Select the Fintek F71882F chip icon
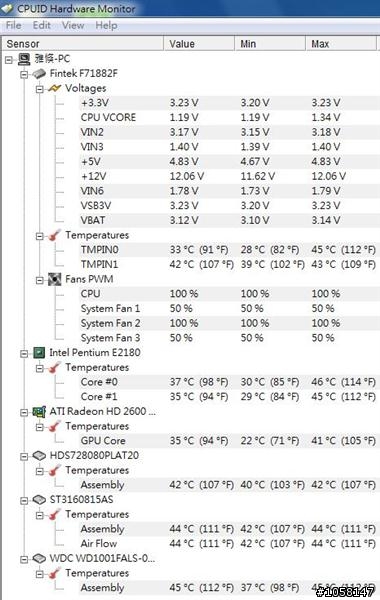 point(39,73)
